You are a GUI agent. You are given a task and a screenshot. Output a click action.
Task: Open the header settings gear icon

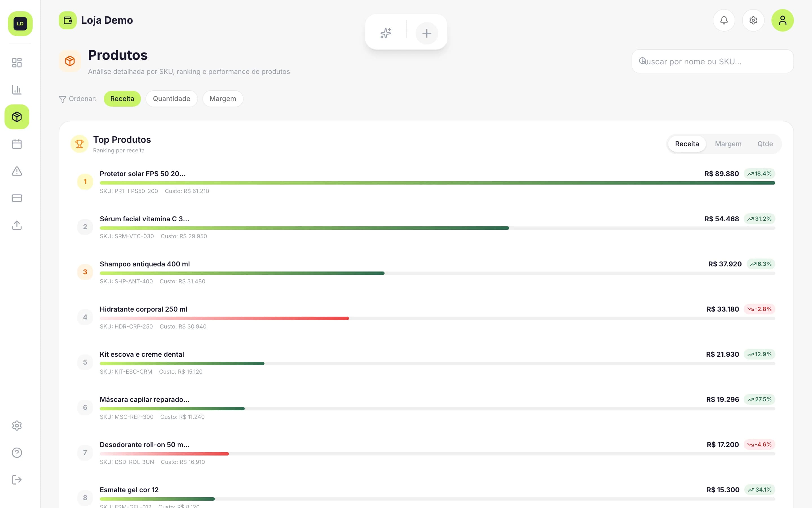pyautogui.click(x=753, y=21)
